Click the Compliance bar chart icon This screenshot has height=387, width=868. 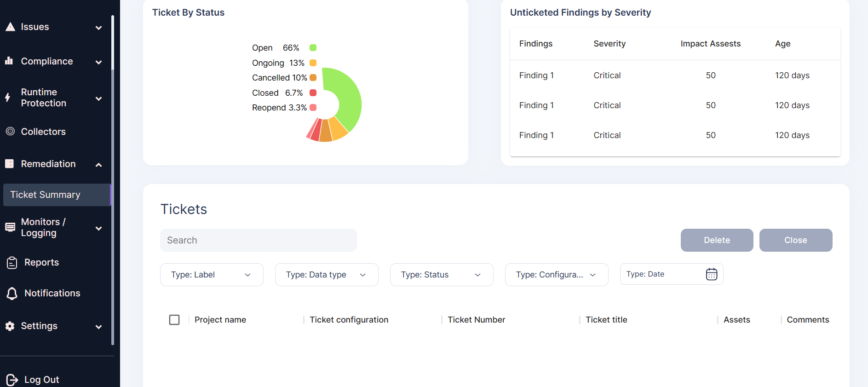click(x=9, y=61)
